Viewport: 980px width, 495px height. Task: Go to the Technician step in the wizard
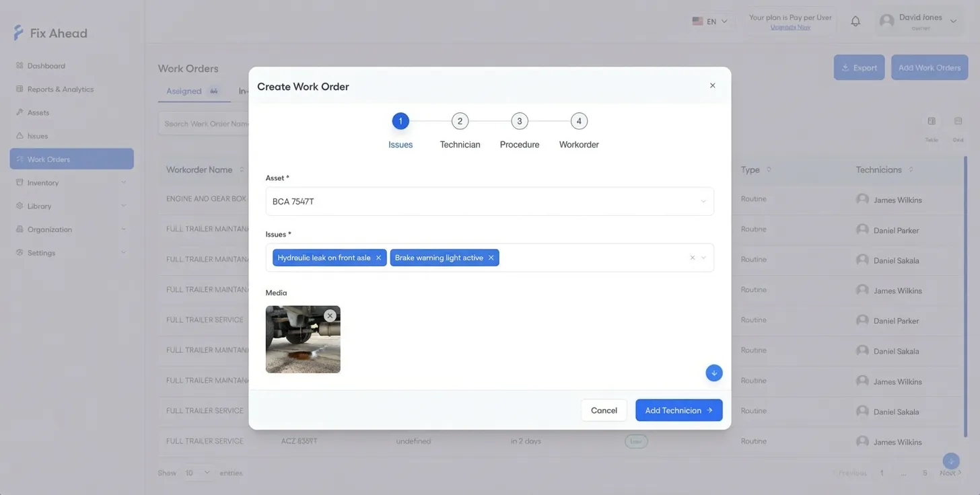(460, 121)
